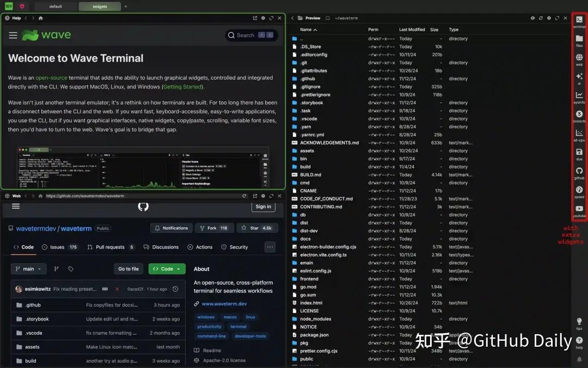Magnify the Preview block

558,18
